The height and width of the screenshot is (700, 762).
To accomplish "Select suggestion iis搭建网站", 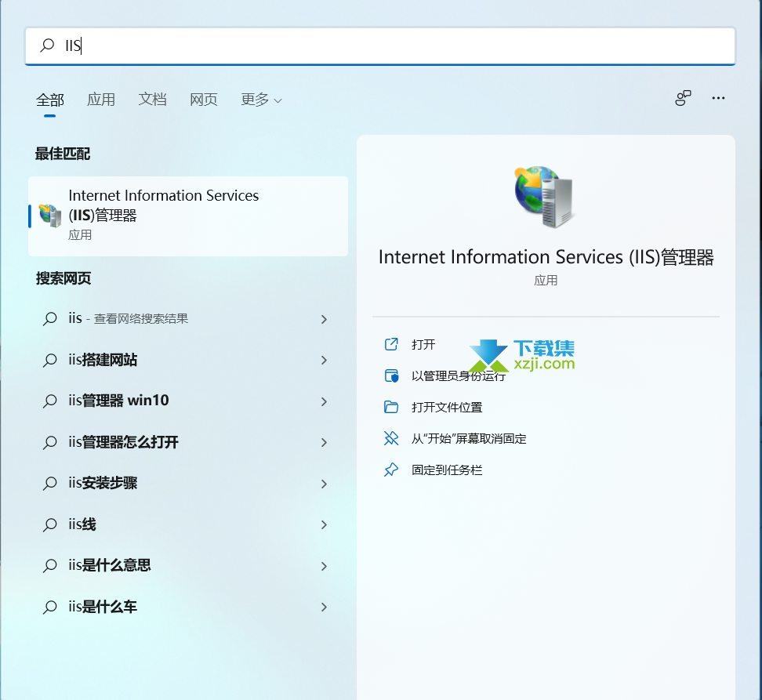I will 188,360.
